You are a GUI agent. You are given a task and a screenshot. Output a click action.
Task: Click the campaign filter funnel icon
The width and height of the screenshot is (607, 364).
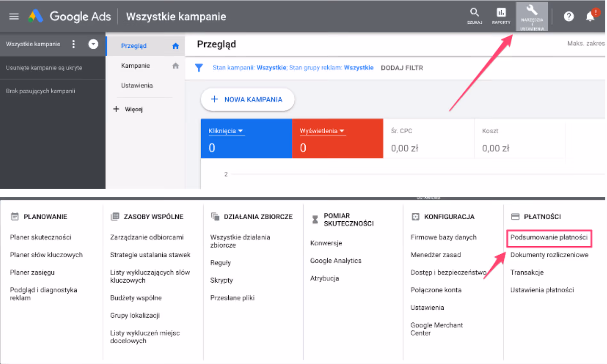coord(199,67)
